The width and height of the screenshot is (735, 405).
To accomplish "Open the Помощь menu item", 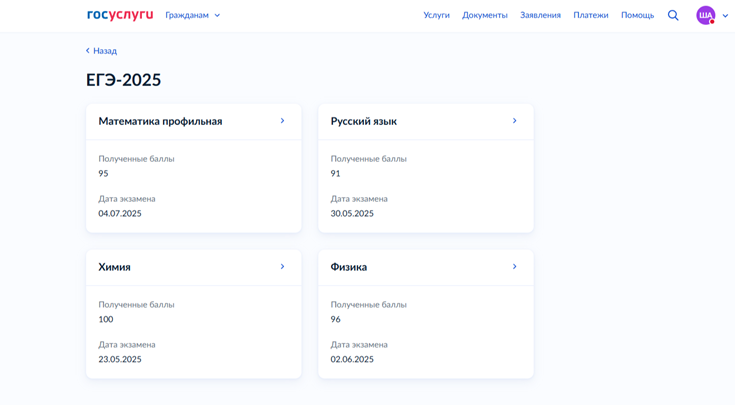I will pyautogui.click(x=638, y=15).
